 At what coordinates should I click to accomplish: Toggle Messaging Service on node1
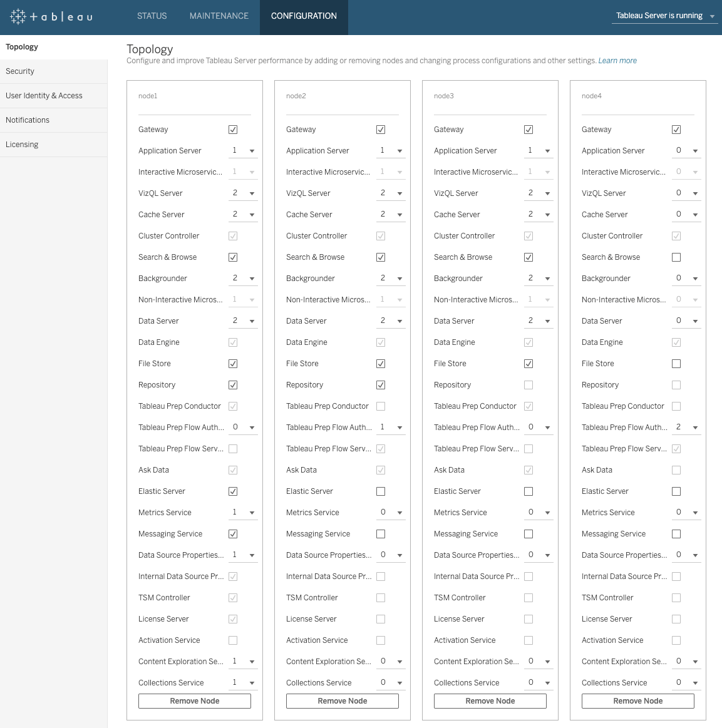[x=233, y=534]
